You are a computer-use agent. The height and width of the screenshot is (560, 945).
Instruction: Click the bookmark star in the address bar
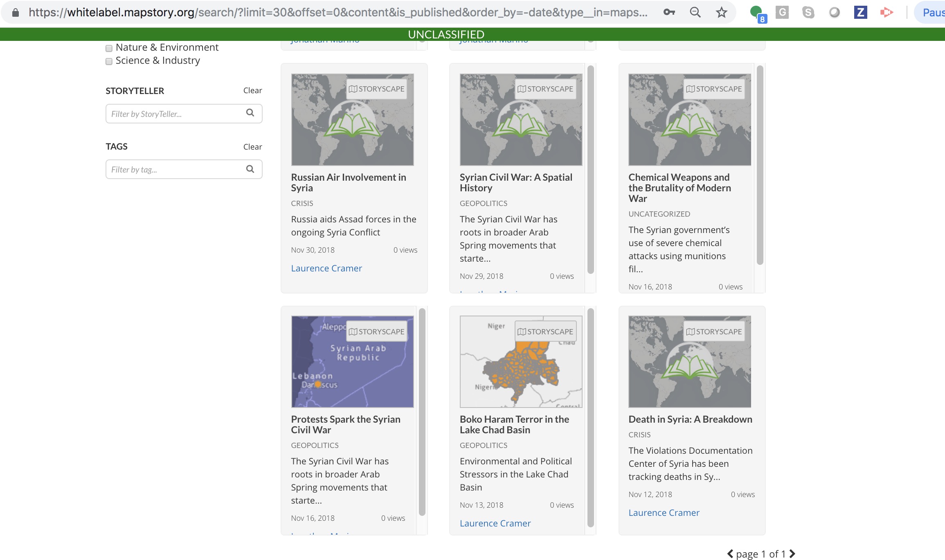tap(721, 12)
